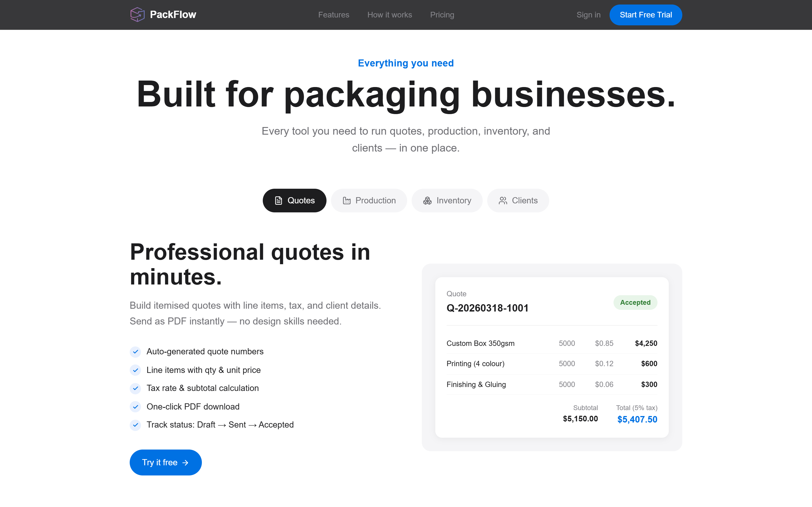812x507 pixels.
Task: Click the arrow icon inside Try it free
Action: click(186, 462)
